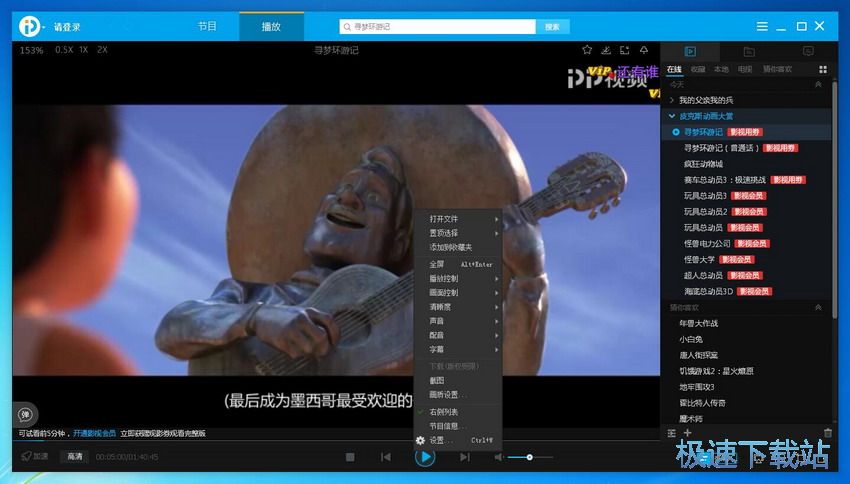Collapse the 皮克斯动画大赏 group
The width and height of the screenshot is (850, 484).
pyautogui.click(x=672, y=116)
